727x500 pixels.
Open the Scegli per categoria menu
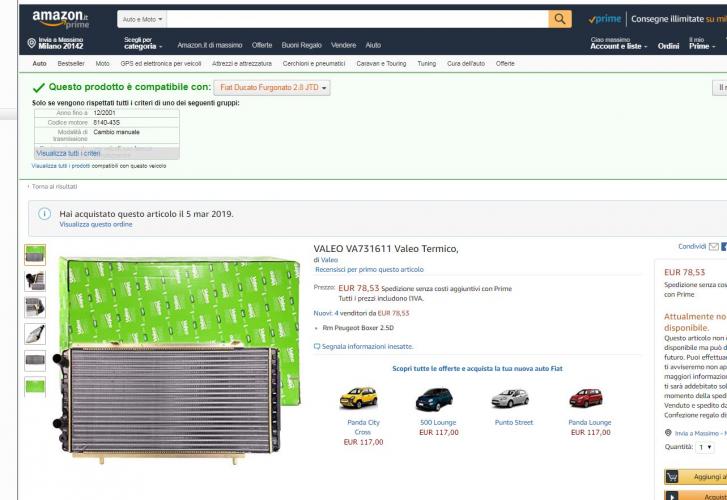click(143, 43)
